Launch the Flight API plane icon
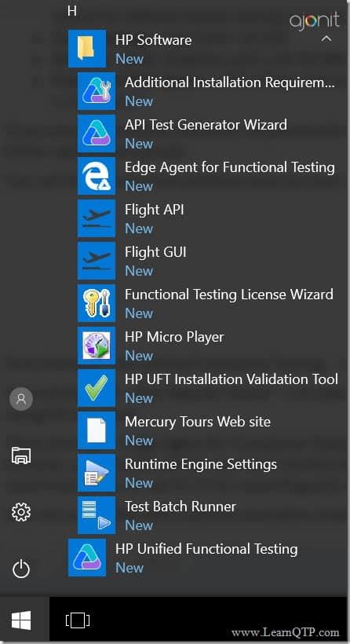350x644 pixels. [97, 218]
